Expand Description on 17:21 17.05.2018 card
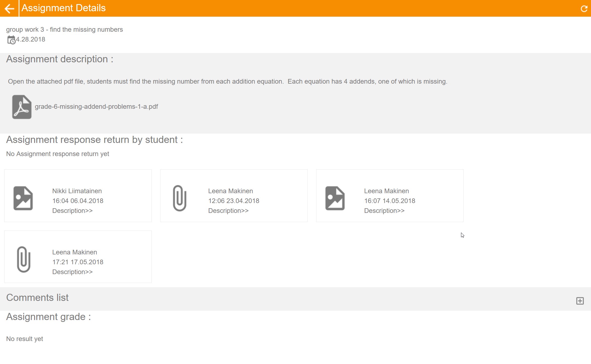 tap(72, 272)
